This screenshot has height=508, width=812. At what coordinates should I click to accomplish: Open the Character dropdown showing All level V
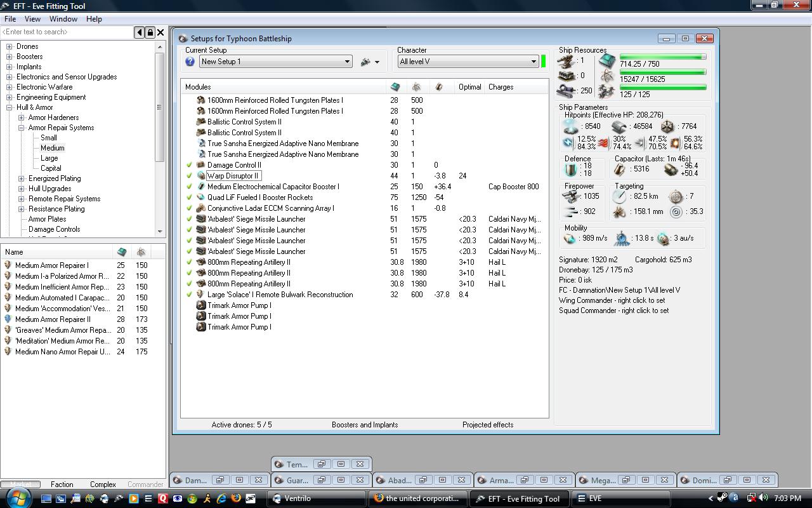[534, 62]
